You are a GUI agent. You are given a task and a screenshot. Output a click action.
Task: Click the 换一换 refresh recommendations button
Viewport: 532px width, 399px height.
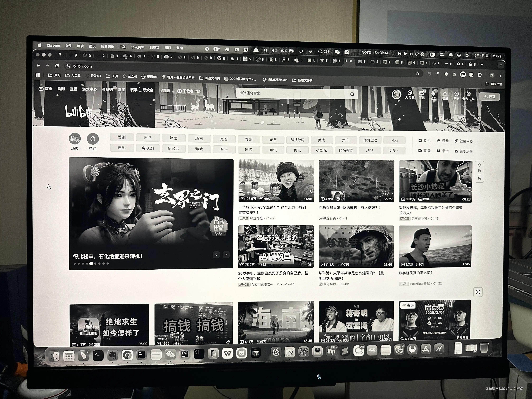(479, 172)
